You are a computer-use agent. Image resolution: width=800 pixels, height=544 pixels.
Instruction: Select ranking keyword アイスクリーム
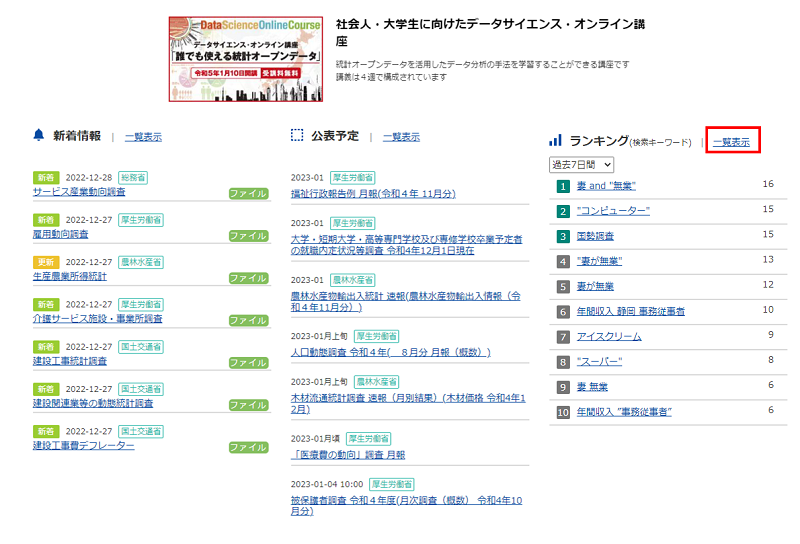(609, 336)
